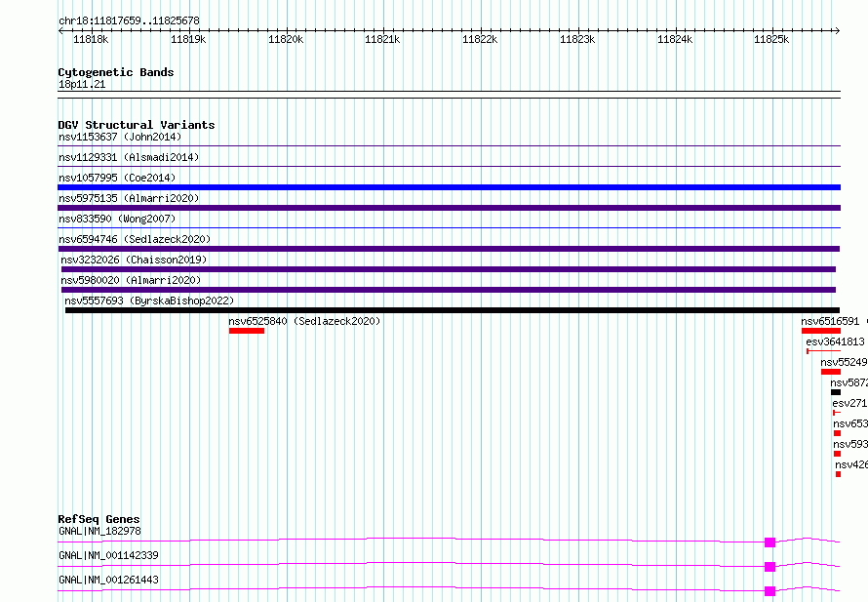Click the thin red esv3641813 line
Viewport: 868px width, 602px height.
pyautogui.click(x=824, y=351)
